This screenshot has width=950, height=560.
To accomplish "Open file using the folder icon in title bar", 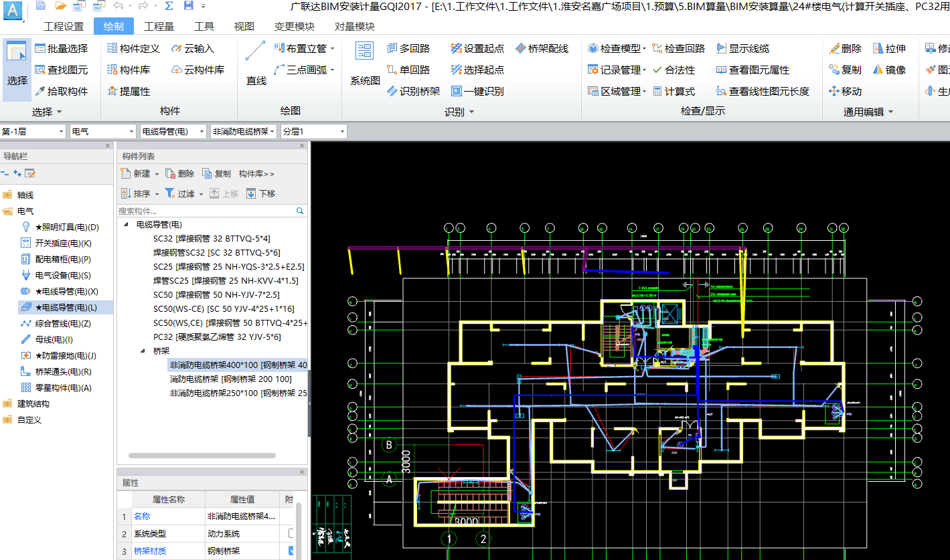I will point(60,6).
